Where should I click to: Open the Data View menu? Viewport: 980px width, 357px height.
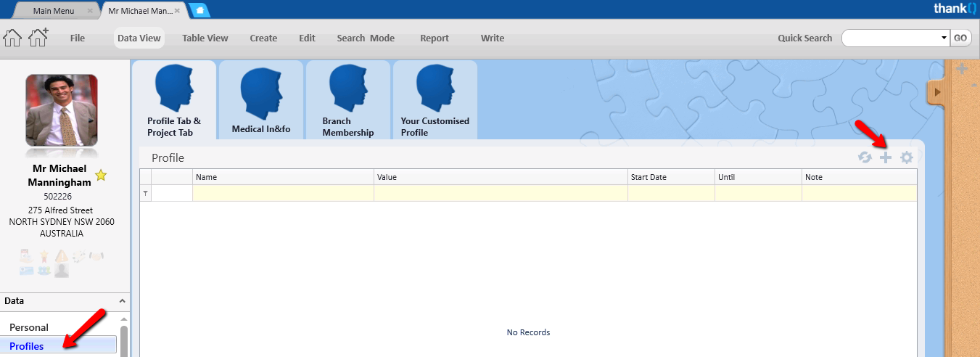coord(139,38)
